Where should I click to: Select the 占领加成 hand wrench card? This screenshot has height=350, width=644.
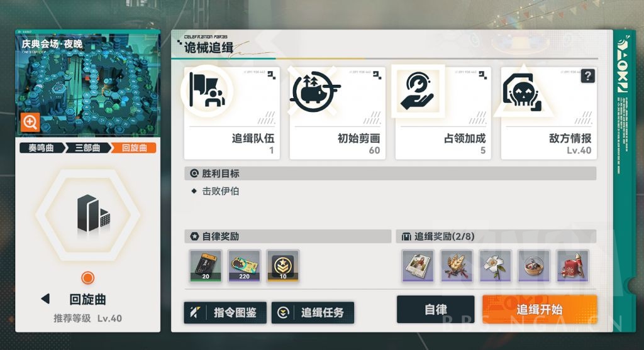coord(443,113)
